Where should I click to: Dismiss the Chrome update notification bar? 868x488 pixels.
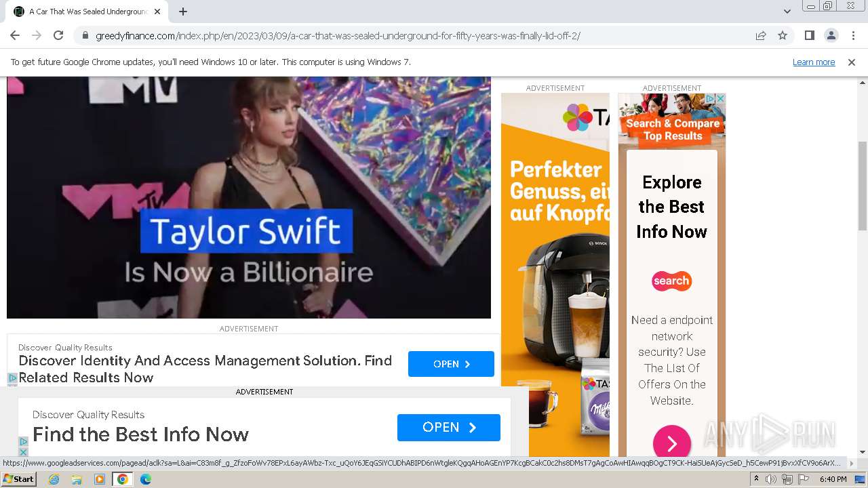click(852, 62)
